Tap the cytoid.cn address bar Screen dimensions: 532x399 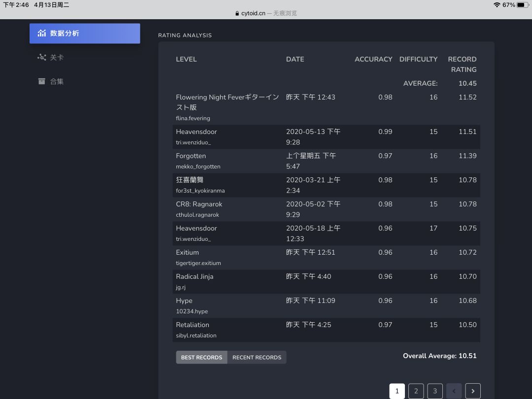tap(266, 13)
